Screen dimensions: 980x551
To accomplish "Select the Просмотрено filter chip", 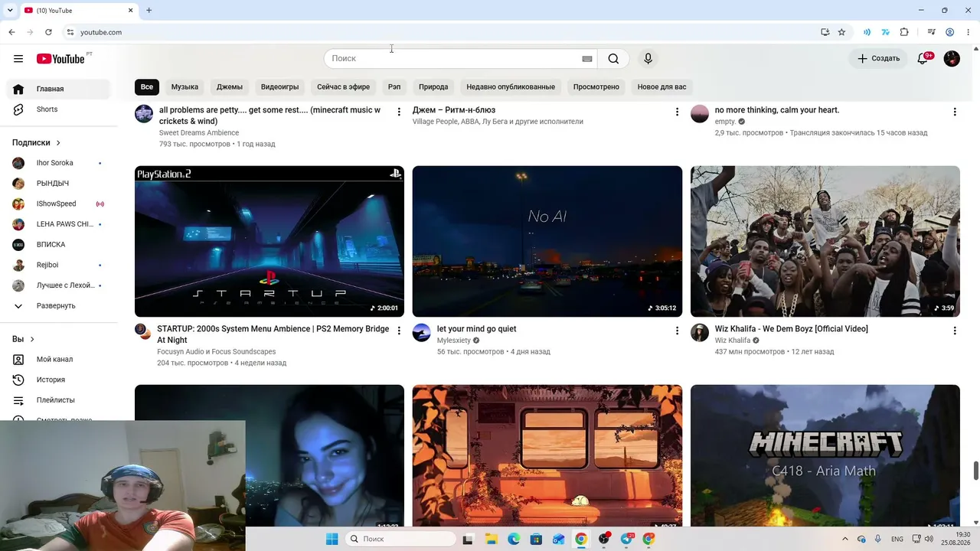I will tap(596, 86).
